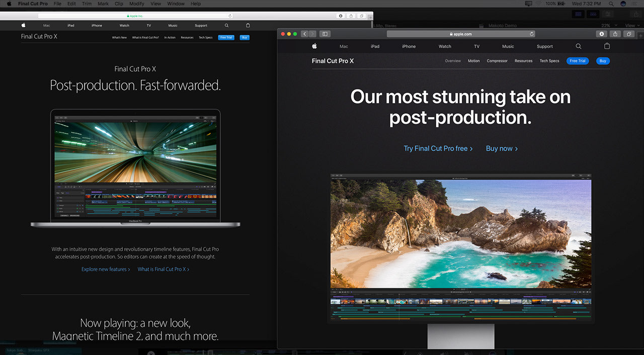Click the Apple logo in the light Safari page
This screenshot has height=355, width=644.
click(x=23, y=25)
